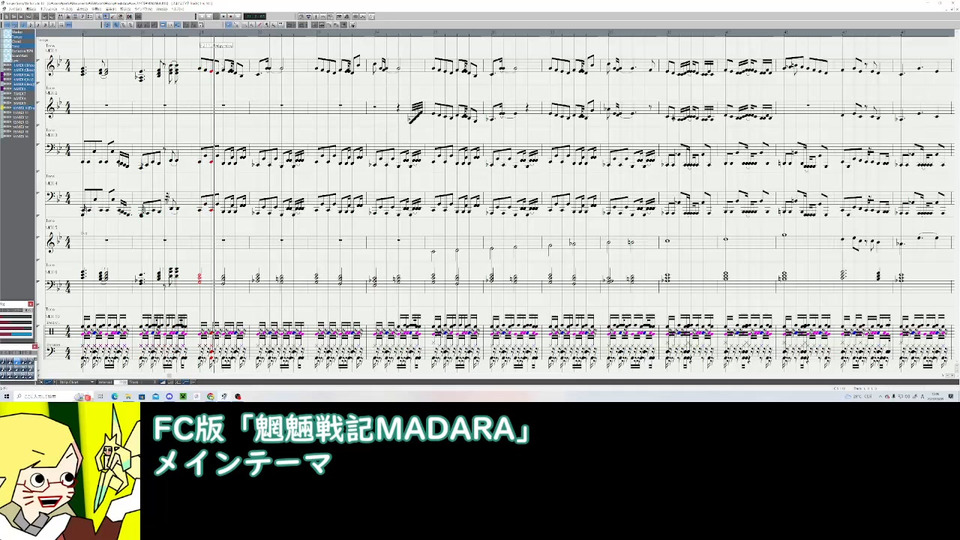960x540 pixels.
Task: Open Microsoft Edge from the taskbar
Action: pos(114,396)
